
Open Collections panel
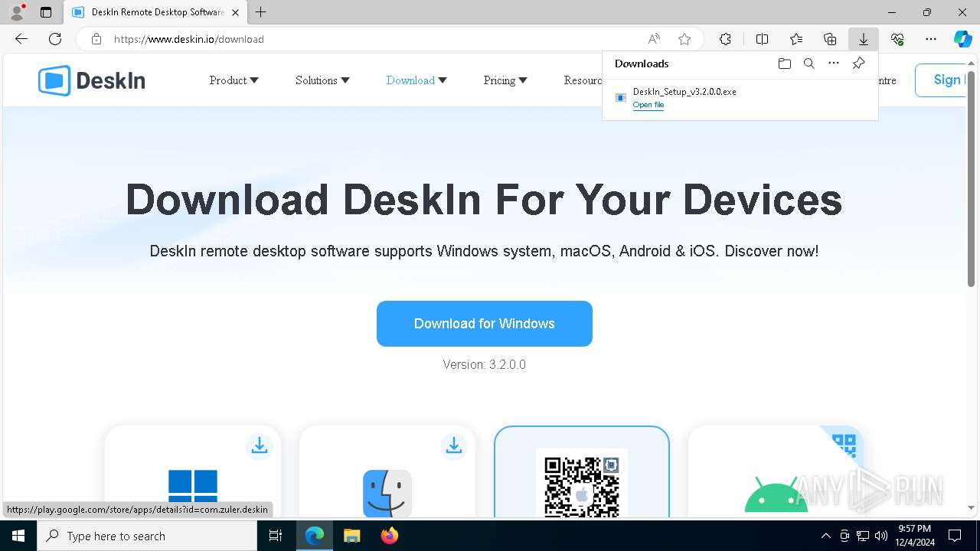point(830,39)
